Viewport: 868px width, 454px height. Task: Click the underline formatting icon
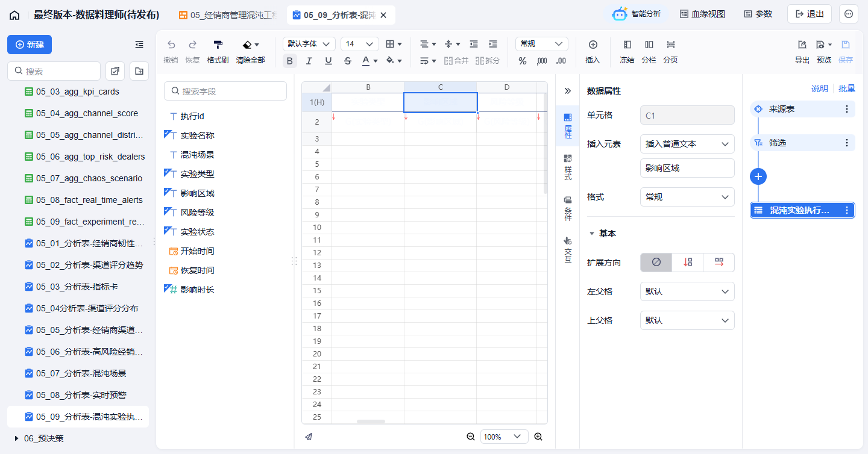(x=329, y=61)
